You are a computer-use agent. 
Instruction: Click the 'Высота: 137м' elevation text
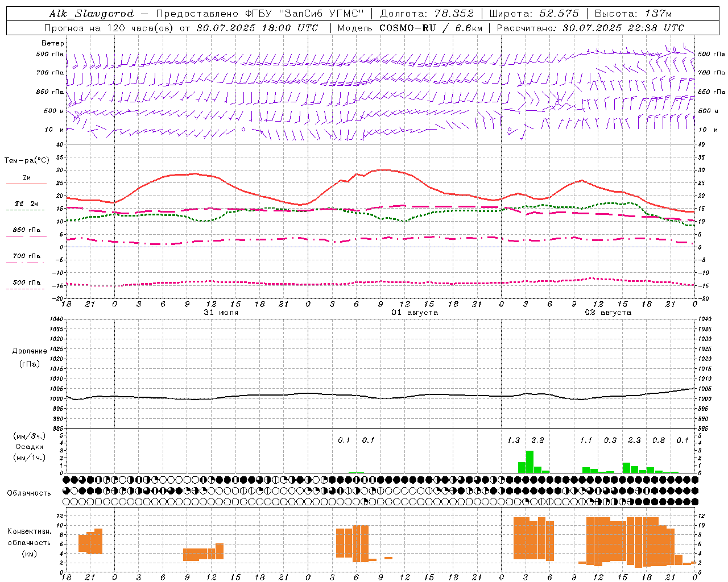633,14
